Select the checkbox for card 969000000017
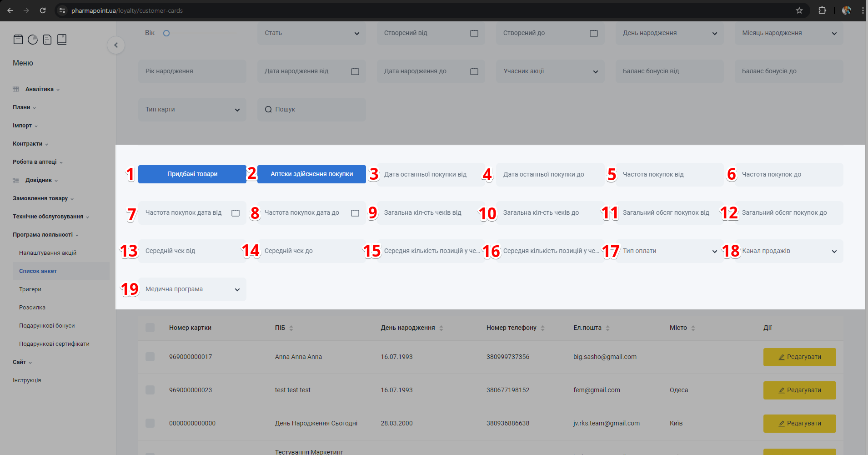The image size is (868, 455). (x=150, y=357)
